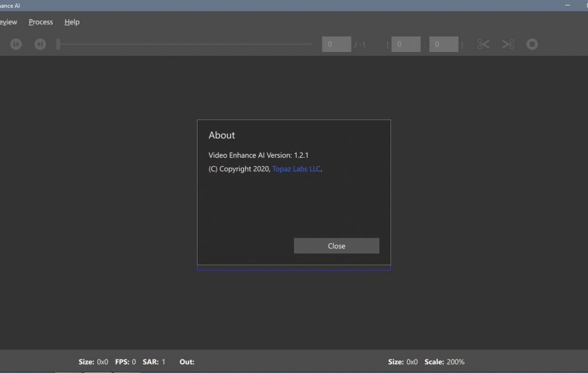The height and width of the screenshot is (373, 588).
Task: Click the Copyright 2020 text
Action: (x=239, y=169)
